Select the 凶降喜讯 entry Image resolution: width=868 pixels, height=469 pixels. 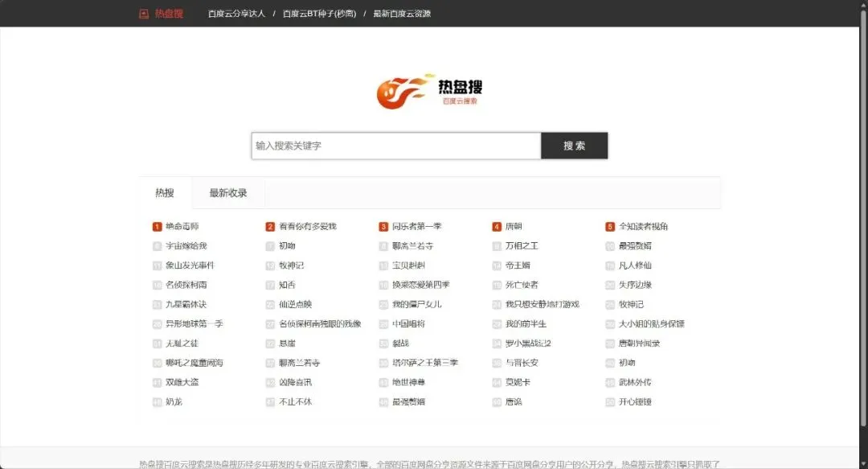[296, 382]
